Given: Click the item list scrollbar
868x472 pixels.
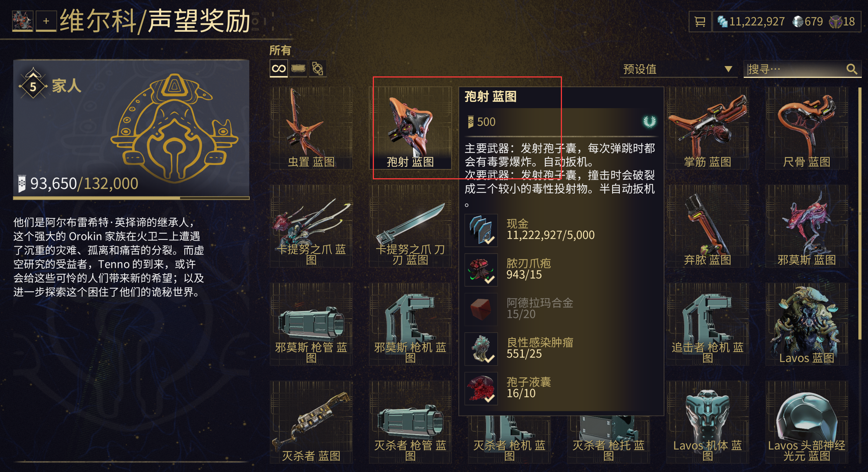Looking at the screenshot, I should (860, 213).
